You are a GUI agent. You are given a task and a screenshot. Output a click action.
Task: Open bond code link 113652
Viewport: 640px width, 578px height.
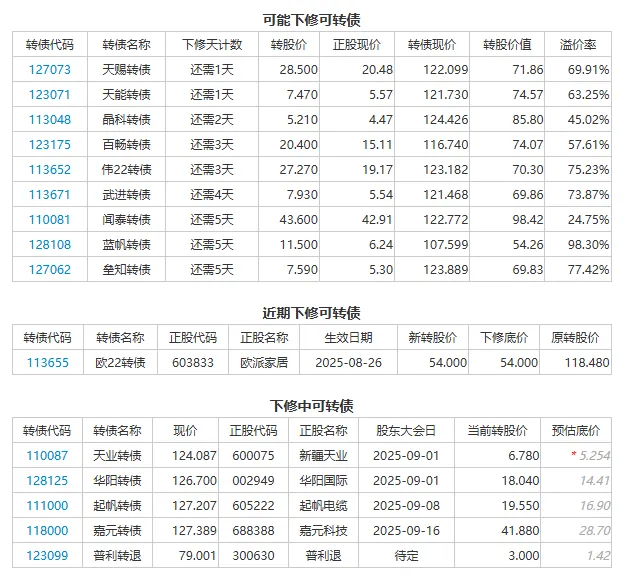tap(49, 169)
